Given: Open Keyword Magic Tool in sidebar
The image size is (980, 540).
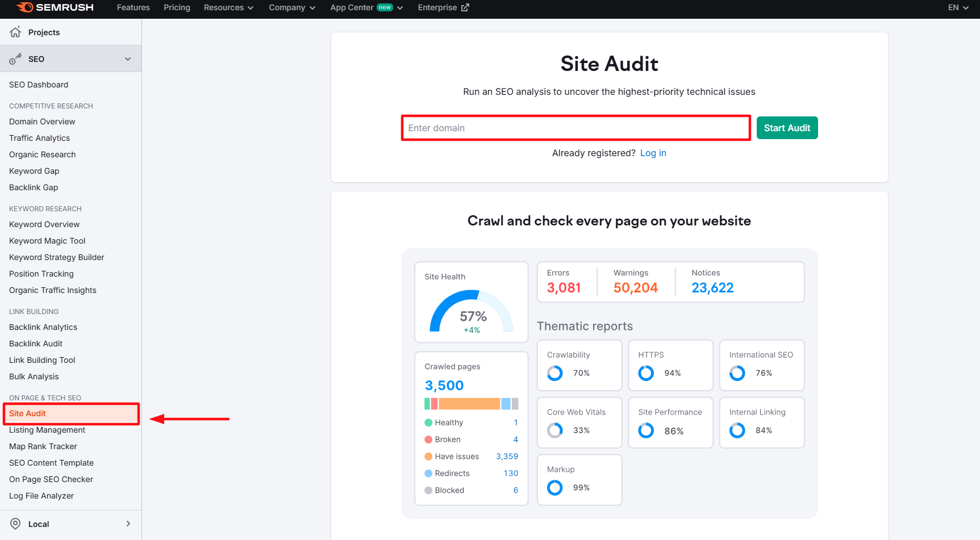Looking at the screenshot, I should tap(47, 241).
